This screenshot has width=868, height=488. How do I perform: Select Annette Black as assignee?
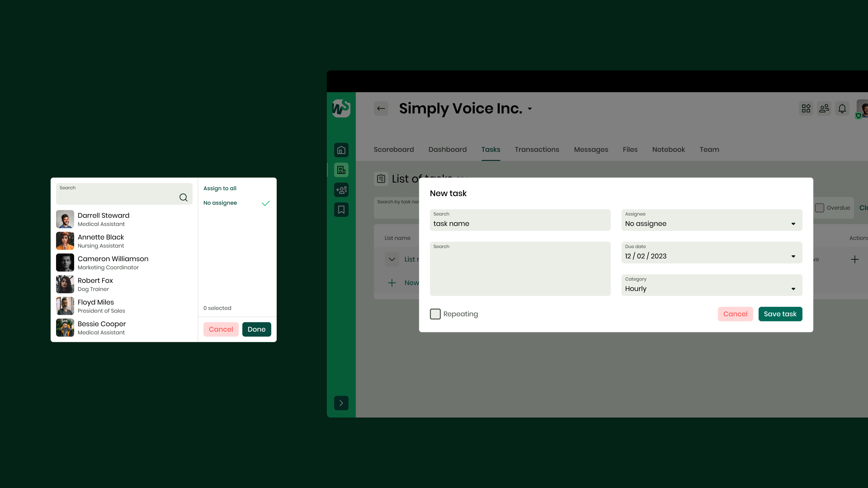coord(124,241)
